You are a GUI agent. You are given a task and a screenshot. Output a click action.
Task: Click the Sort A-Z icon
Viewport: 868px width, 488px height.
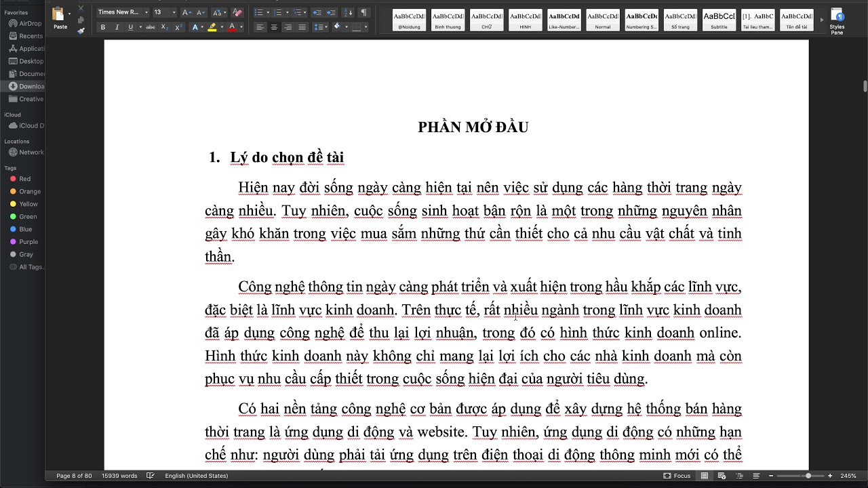coord(347,12)
